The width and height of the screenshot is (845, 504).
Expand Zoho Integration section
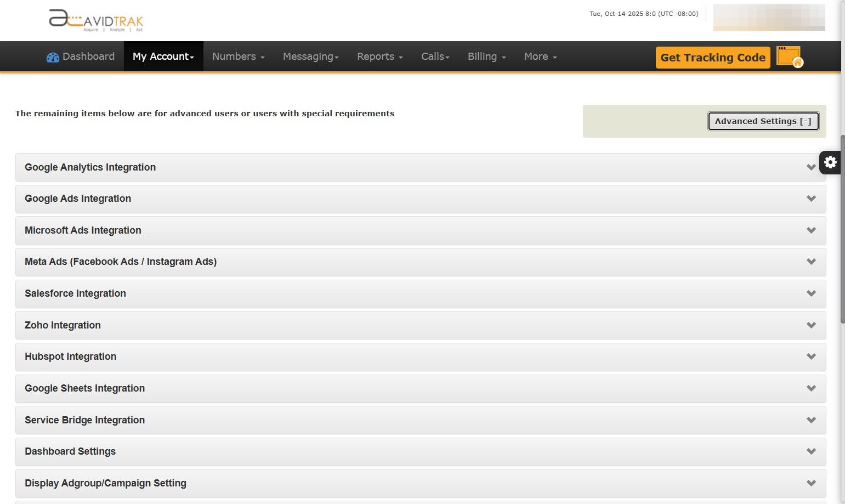(x=421, y=325)
